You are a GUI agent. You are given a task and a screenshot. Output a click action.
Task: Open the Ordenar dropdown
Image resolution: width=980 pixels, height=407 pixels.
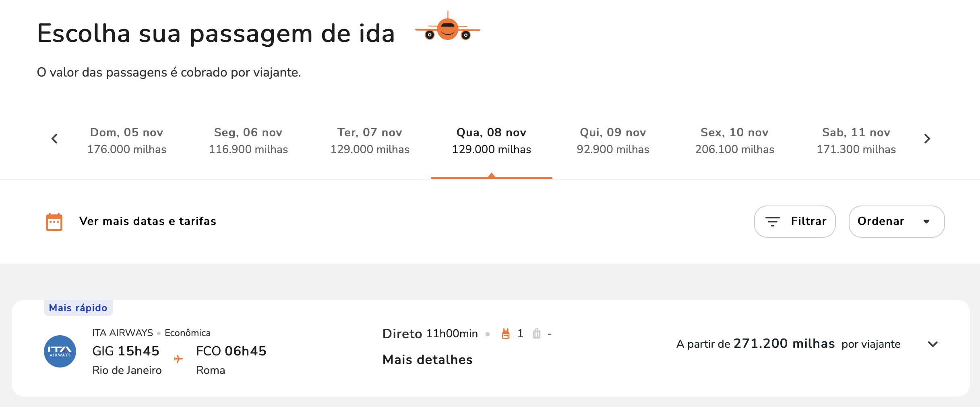tap(897, 222)
